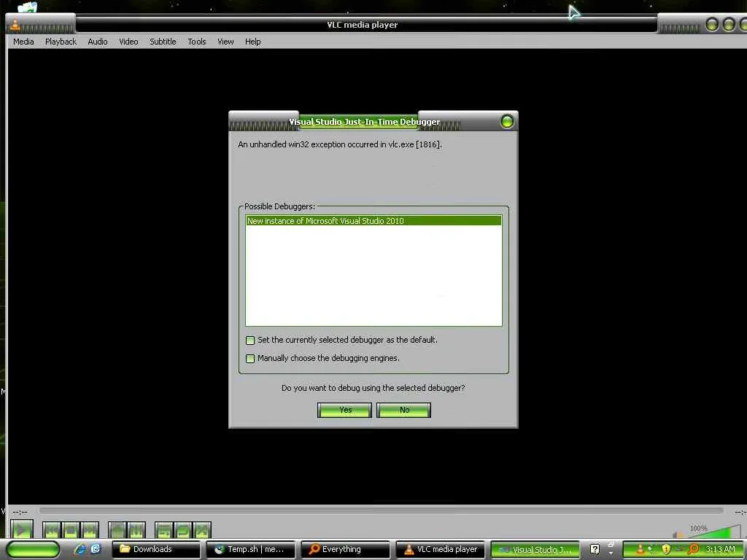
Task: Skip to next media in VLC
Action: [89, 530]
